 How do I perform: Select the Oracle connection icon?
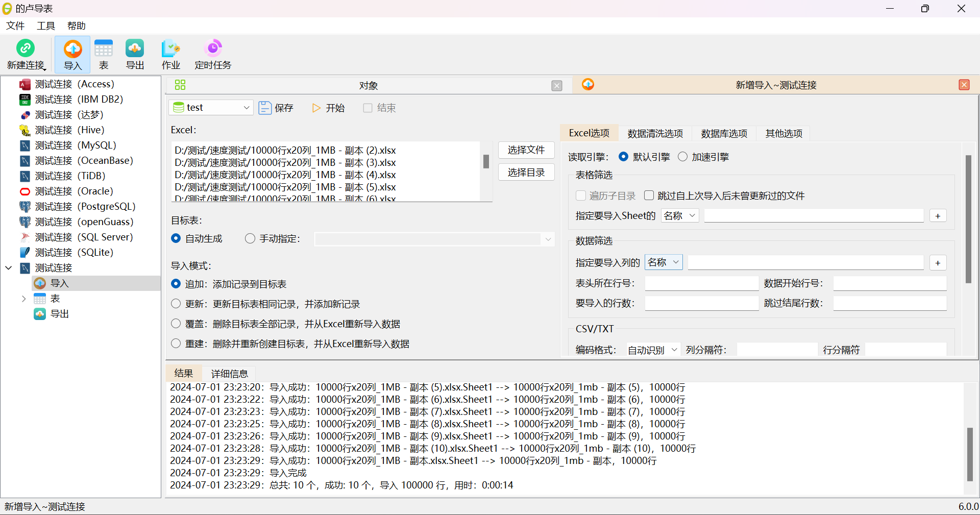pyautogui.click(x=25, y=191)
